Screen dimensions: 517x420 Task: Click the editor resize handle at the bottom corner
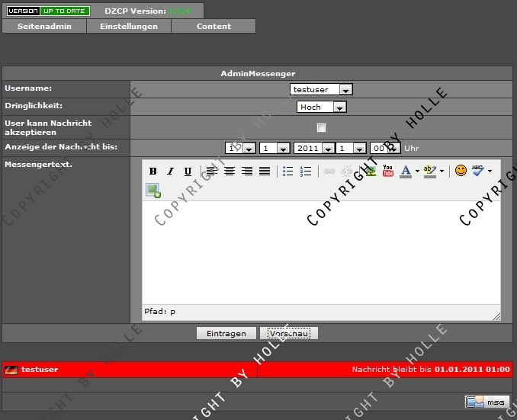click(496, 316)
